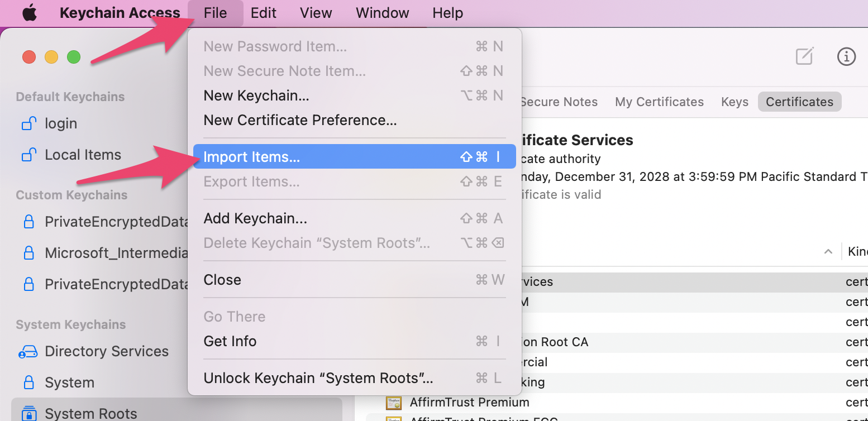Click the login keychain unlocked padlock icon
868x421 pixels.
pyautogui.click(x=29, y=123)
